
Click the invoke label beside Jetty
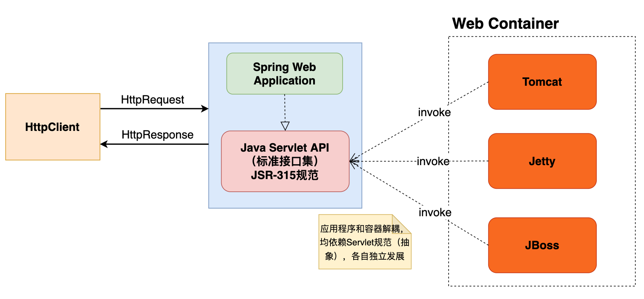[x=433, y=161]
